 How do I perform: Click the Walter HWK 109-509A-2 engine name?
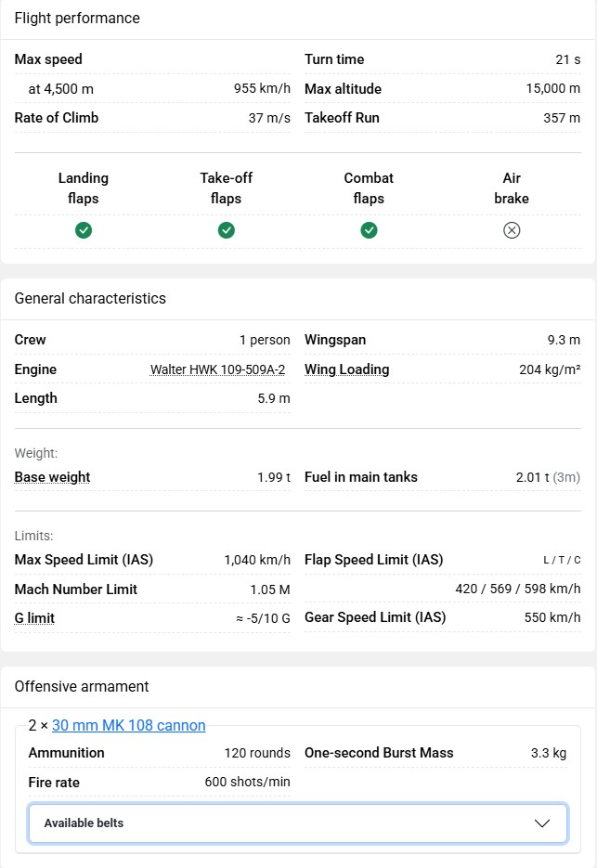(217, 369)
